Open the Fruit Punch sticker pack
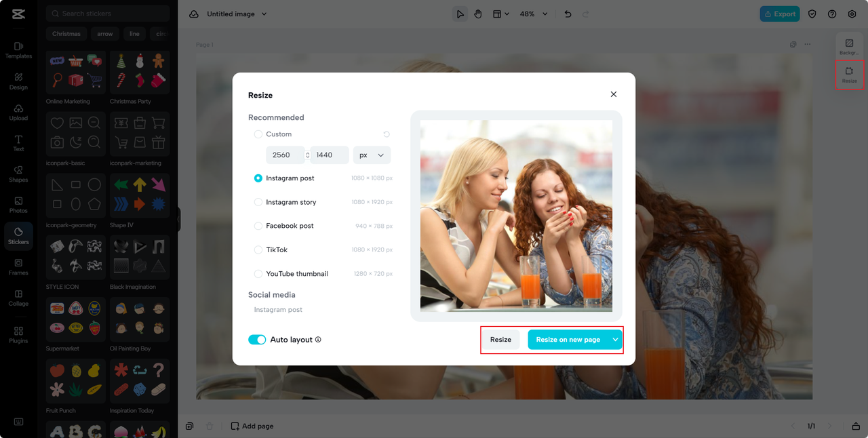 [75, 381]
